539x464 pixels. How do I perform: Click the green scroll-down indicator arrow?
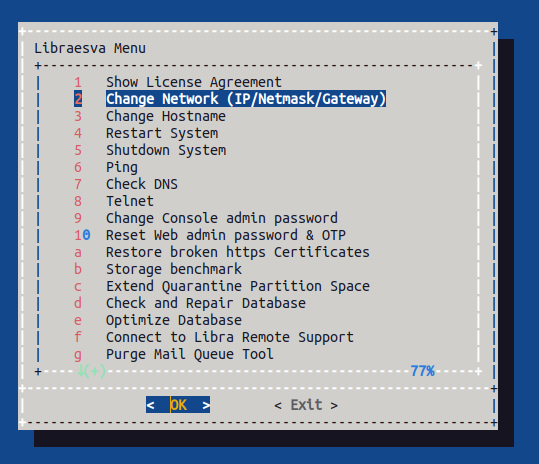point(81,371)
